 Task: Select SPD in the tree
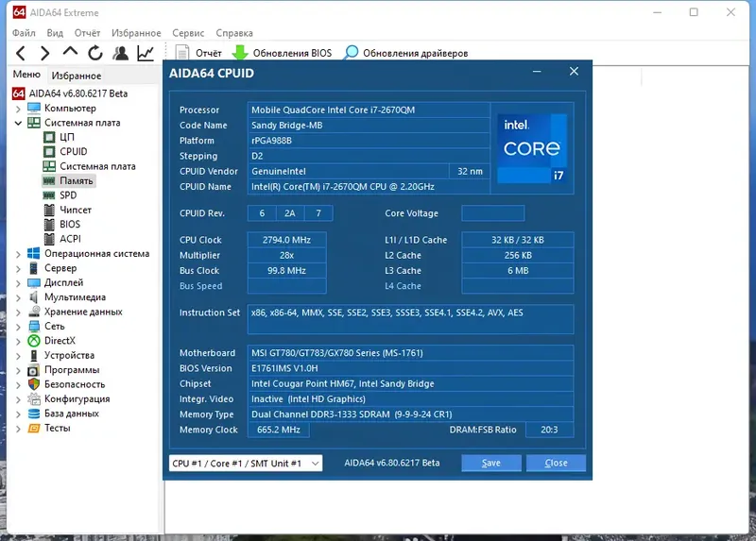(x=68, y=195)
